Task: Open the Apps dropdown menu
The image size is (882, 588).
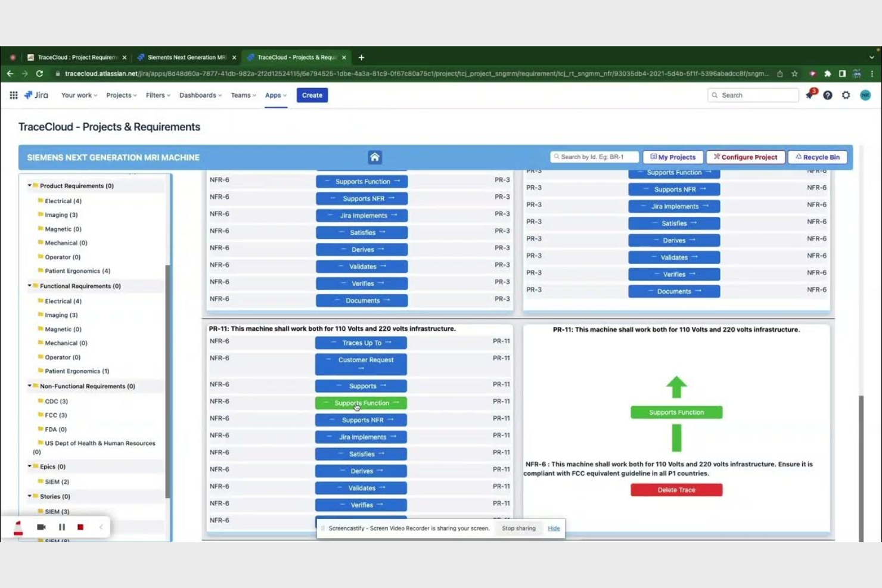Action: click(276, 95)
